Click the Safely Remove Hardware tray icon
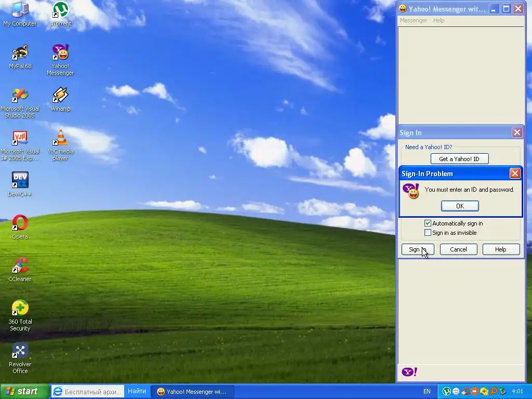Screen dimensions: 532x399 coord(502,392)
